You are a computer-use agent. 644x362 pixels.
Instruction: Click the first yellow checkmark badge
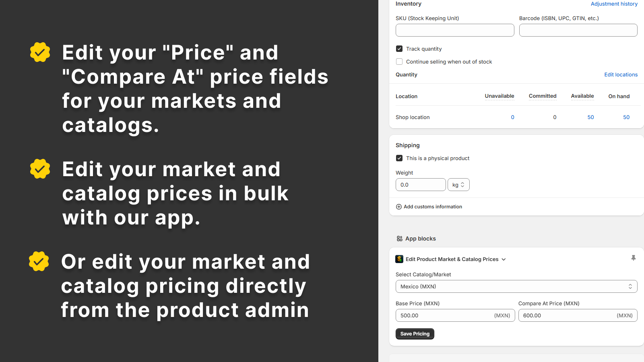coord(39,52)
